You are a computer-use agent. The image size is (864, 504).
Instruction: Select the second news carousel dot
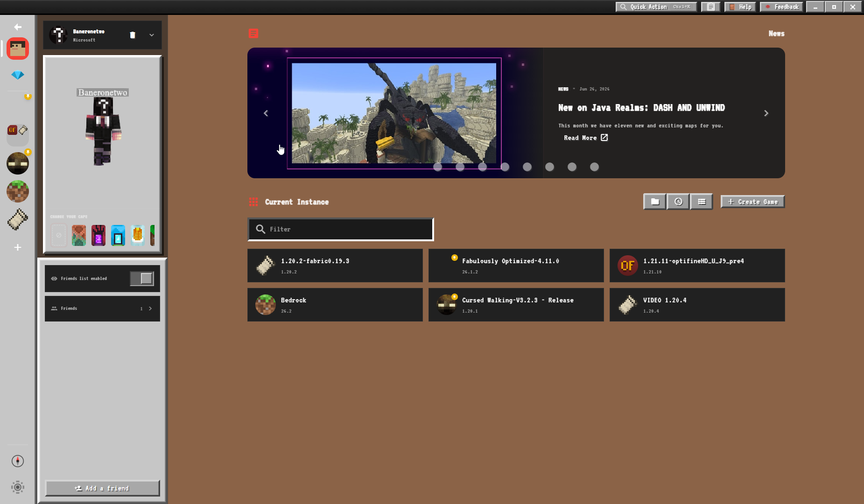[x=460, y=167]
